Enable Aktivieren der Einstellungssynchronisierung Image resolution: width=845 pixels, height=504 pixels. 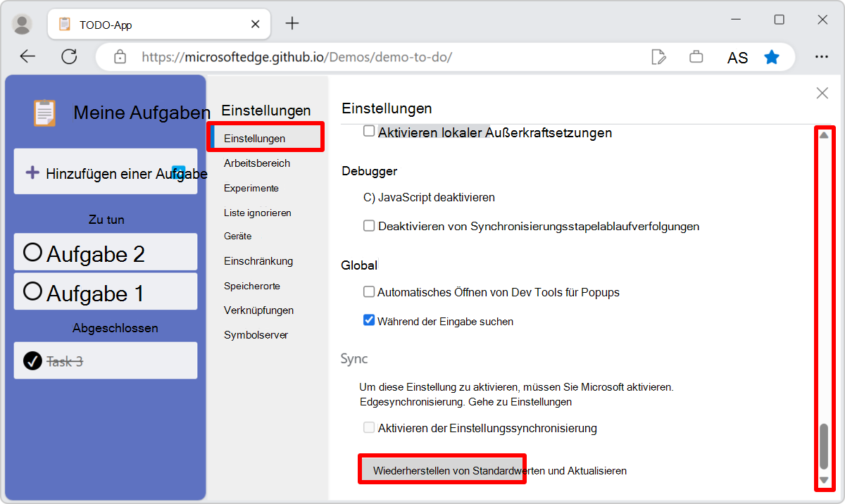369,427
